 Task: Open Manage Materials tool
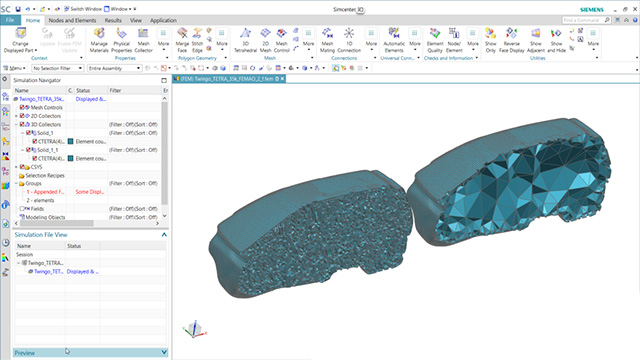(x=99, y=40)
